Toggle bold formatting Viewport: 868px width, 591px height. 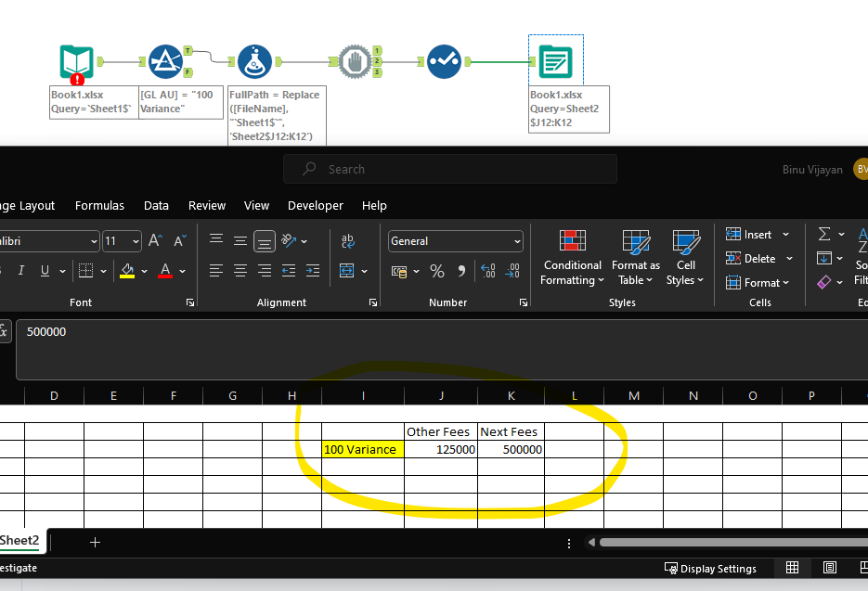(0, 271)
